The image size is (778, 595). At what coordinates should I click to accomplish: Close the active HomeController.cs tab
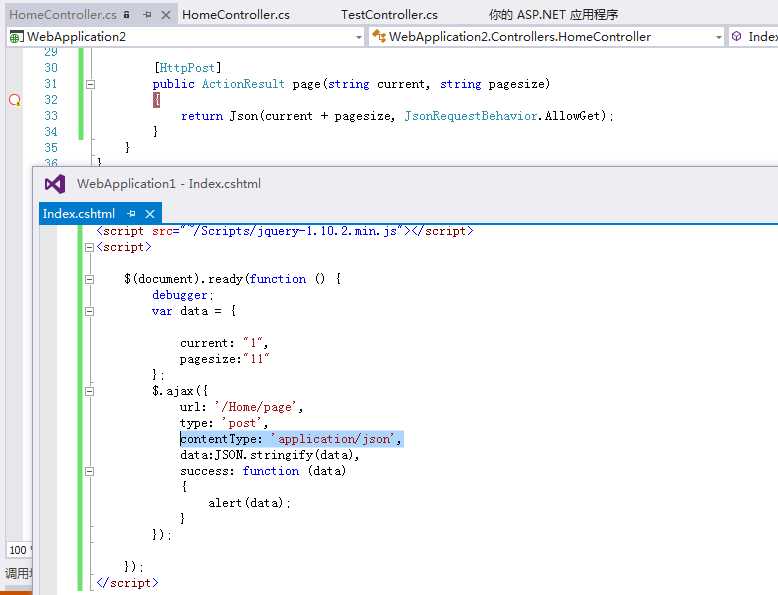click(166, 15)
